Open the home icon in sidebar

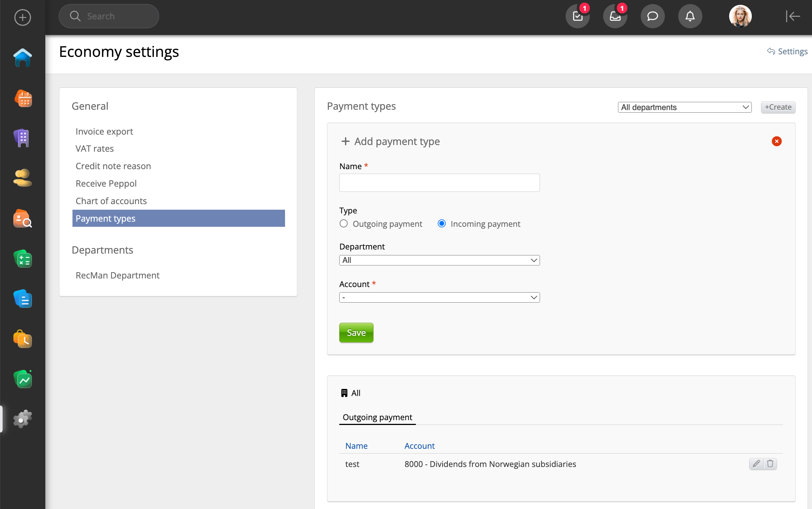tap(22, 58)
